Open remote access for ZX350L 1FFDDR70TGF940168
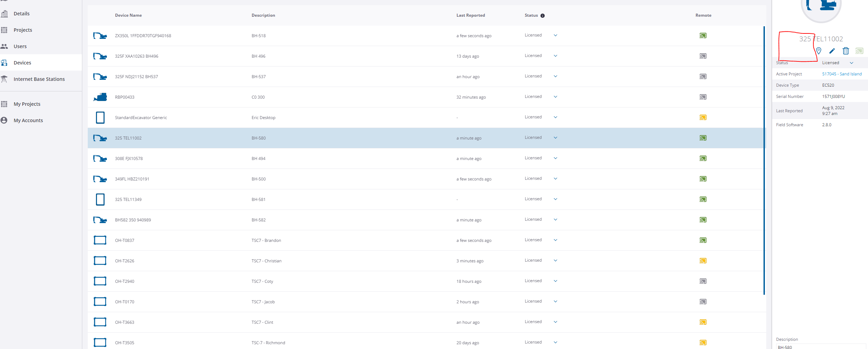The image size is (868, 349). (x=703, y=35)
